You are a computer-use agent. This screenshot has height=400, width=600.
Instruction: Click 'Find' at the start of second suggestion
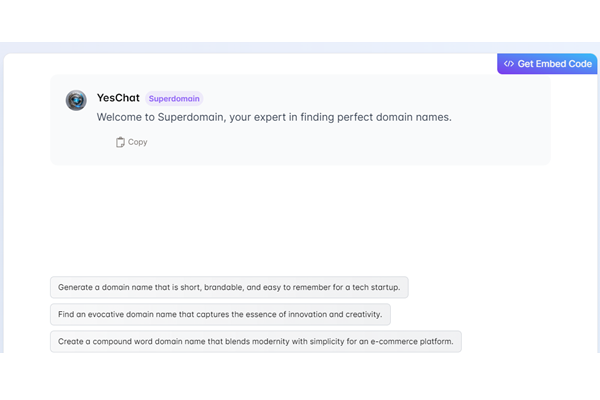[x=67, y=314]
